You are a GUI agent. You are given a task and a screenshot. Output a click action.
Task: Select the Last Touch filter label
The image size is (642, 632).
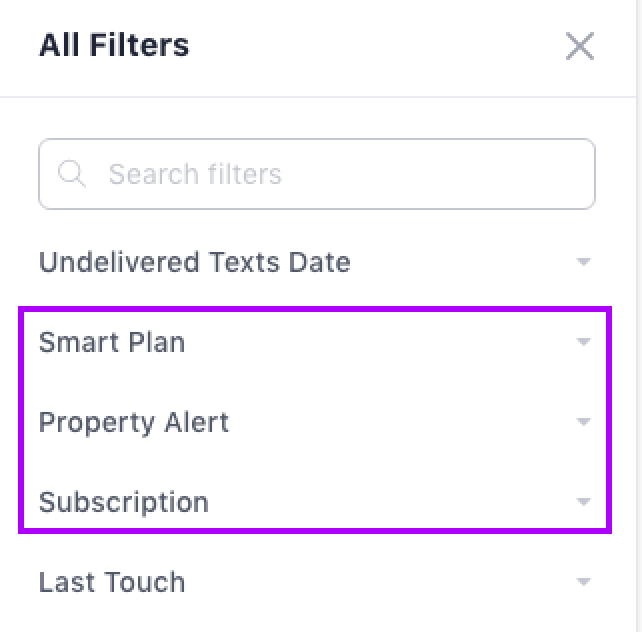112,582
